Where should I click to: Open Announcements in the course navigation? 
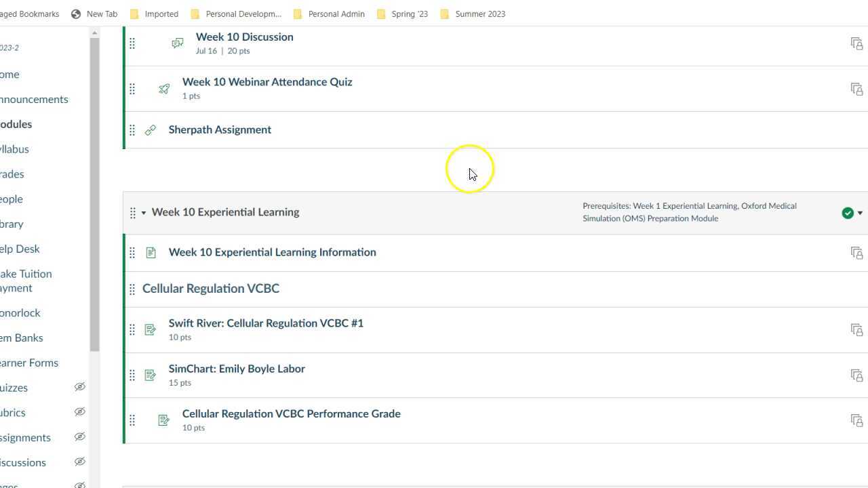34,99
